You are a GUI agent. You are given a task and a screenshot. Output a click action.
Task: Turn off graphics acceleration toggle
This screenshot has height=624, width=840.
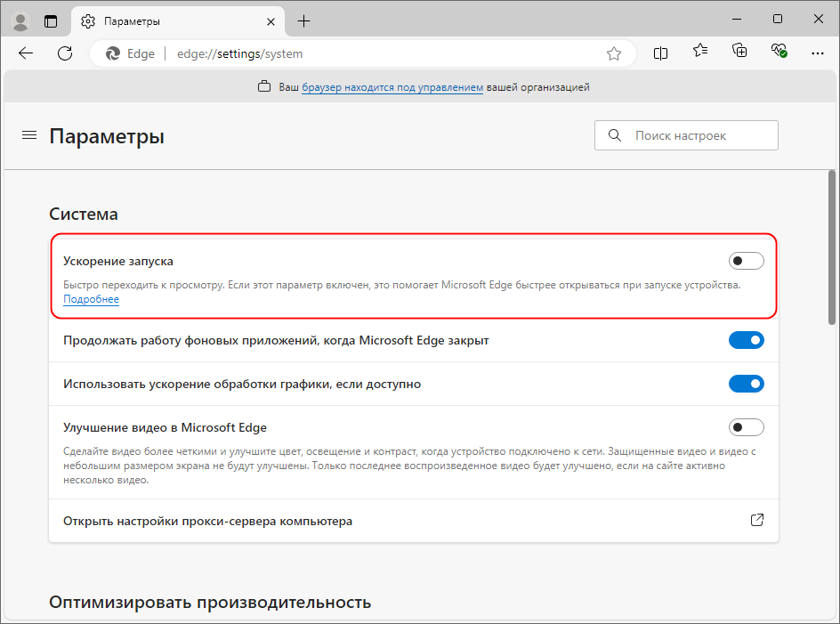pyautogui.click(x=747, y=384)
